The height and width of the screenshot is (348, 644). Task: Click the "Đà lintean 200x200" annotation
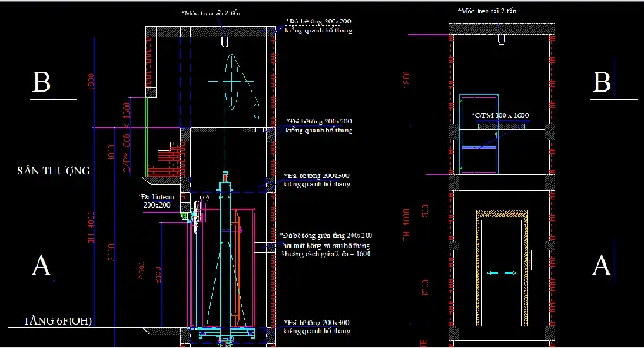coord(157,201)
